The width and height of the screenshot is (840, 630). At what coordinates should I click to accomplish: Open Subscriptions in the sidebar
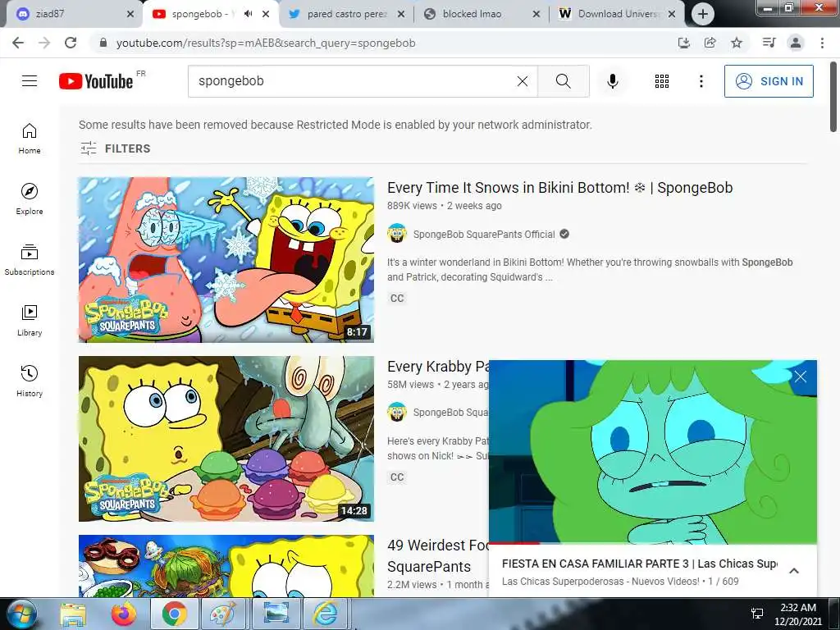click(x=30, y=259)
